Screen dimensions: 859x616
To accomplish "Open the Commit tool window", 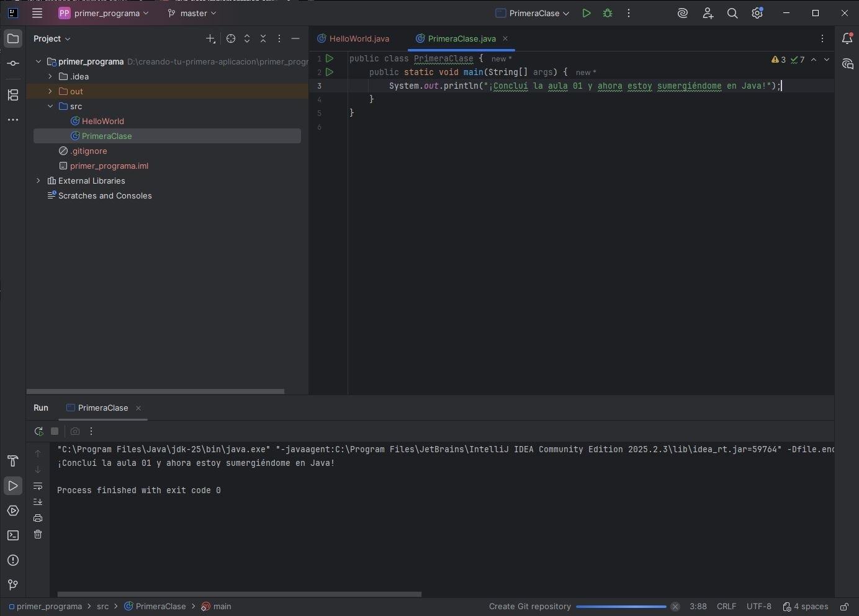I will pos(13,63).
